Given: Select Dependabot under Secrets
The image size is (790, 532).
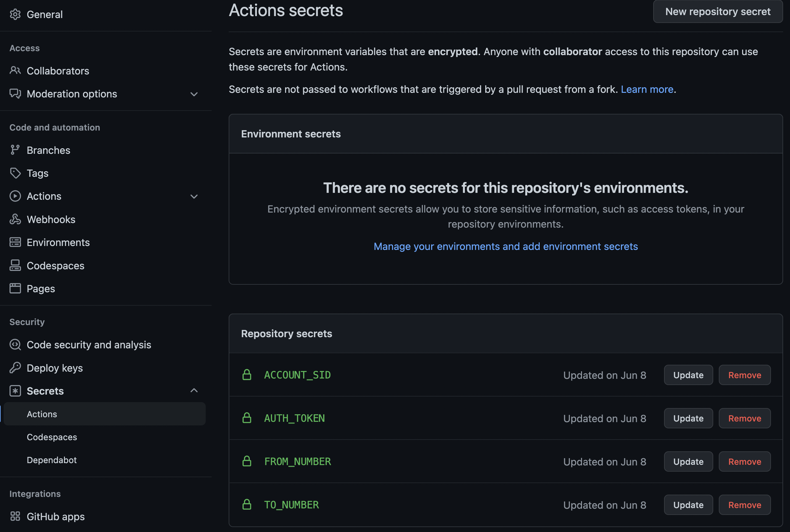Looking at the screenshot, I should pyautogui.click(x=52, y=460).
